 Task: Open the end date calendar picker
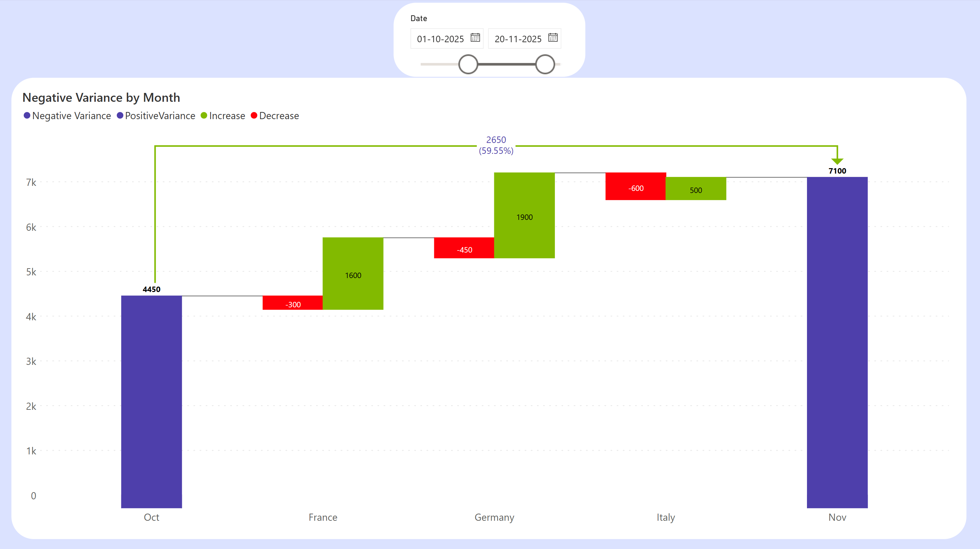553,38
